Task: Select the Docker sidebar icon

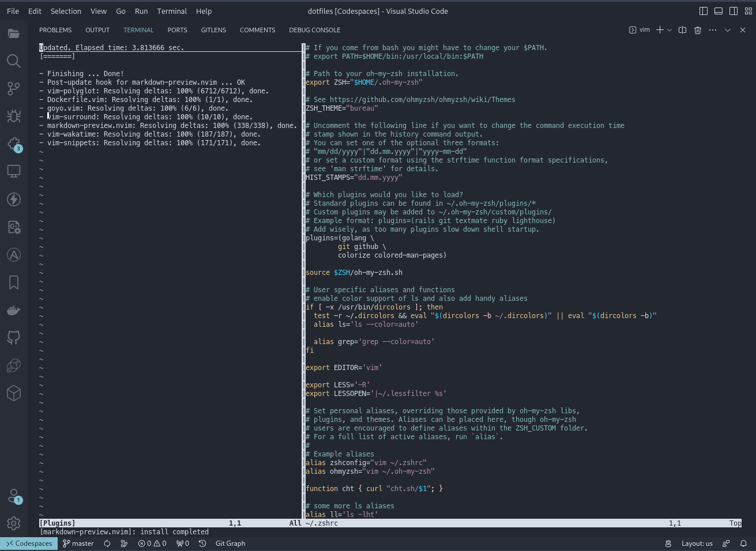Action: point(14,310)
